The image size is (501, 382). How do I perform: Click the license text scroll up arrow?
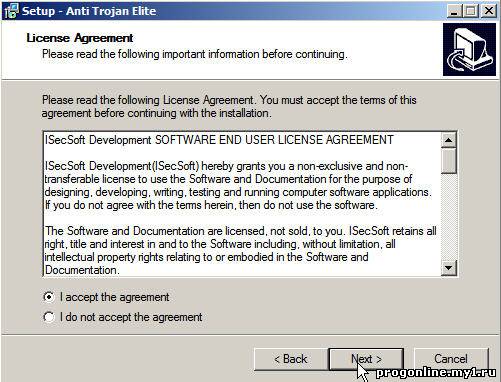449,140
